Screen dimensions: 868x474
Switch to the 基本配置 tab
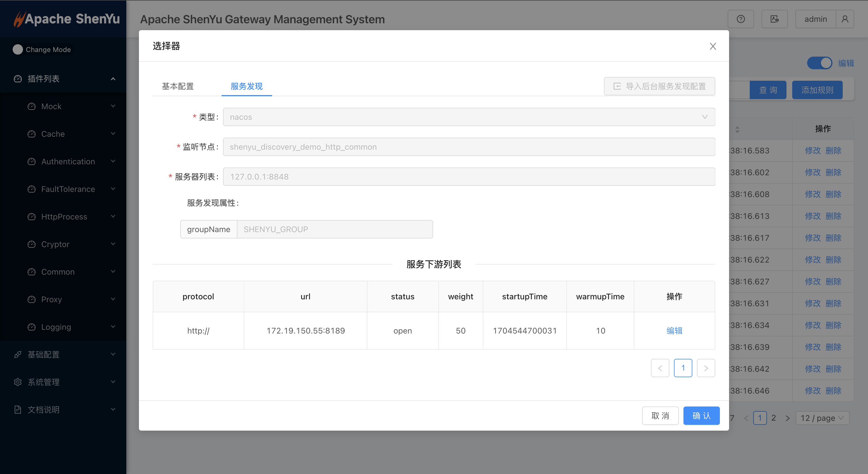pyautogui.click(x=178, y=86)
